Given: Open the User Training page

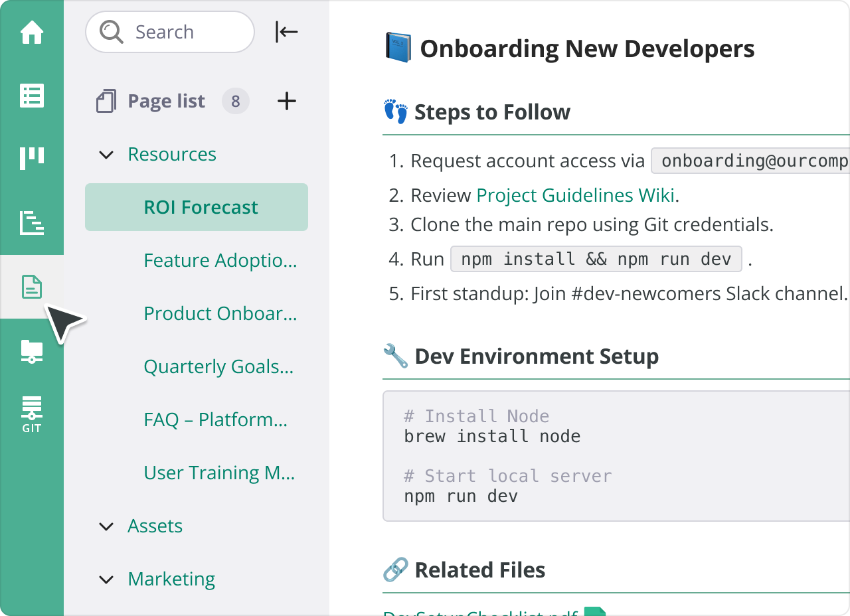Looking at the screenshot, I should coord(219,473).
